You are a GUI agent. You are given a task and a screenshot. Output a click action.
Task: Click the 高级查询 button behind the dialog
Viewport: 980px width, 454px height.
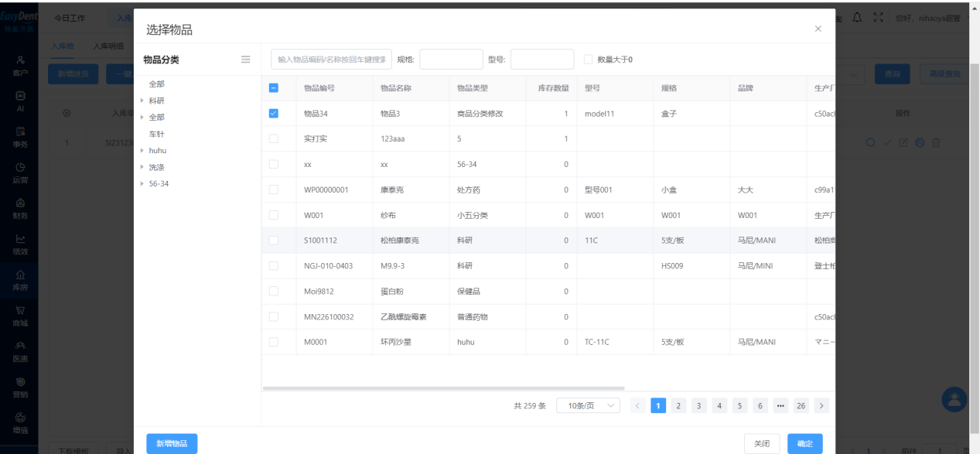pos(944,74)
